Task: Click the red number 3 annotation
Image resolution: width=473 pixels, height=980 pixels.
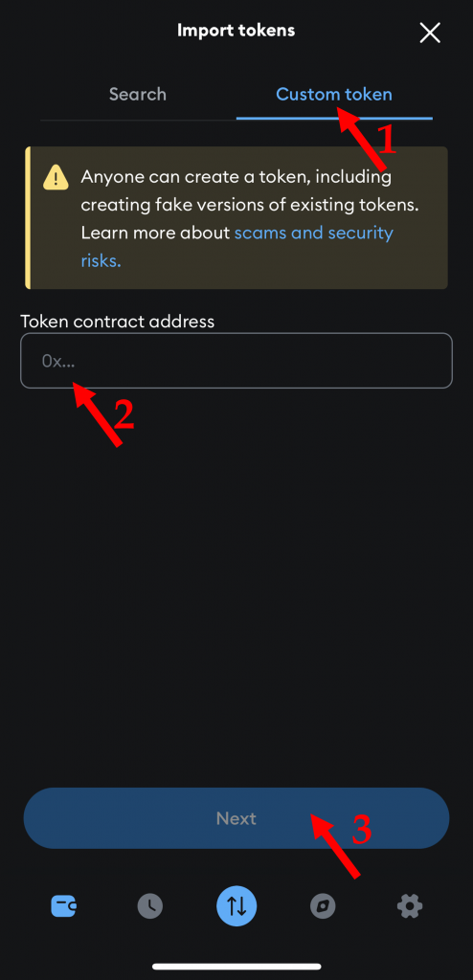Action: 362,830
